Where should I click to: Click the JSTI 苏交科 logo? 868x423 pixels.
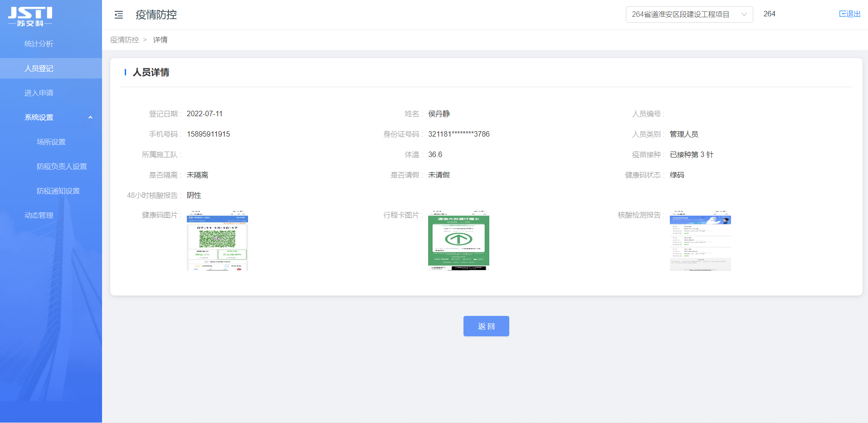click(x=30, y=16)
